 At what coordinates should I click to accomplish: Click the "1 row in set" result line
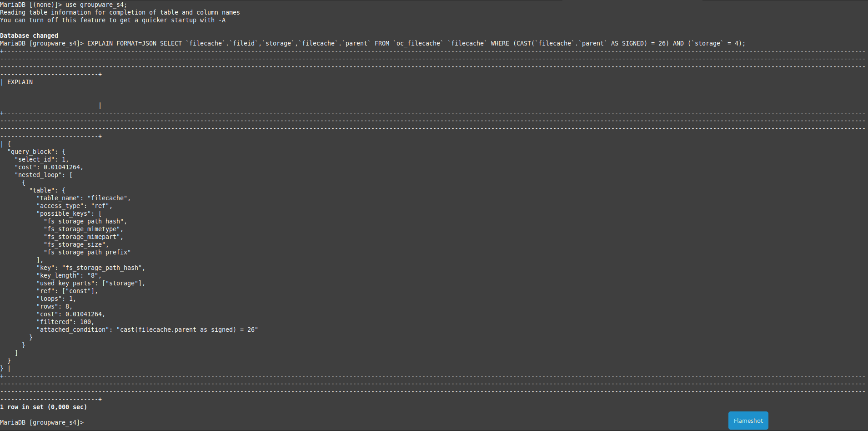[x=44, y=407]
